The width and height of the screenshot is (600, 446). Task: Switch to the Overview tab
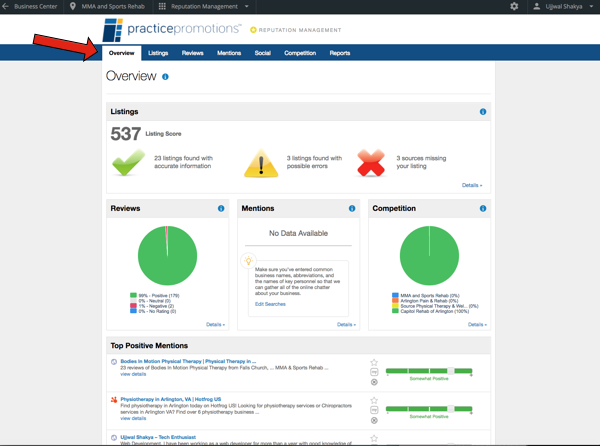122,53
